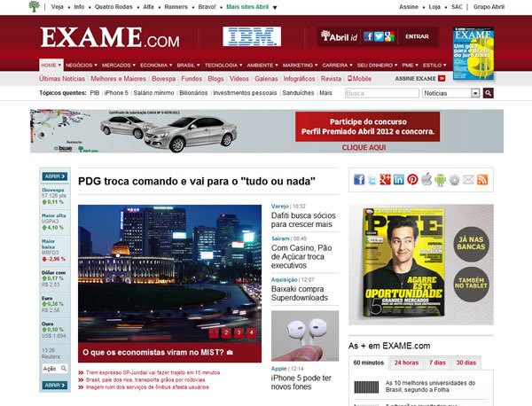
Task: Click the Android app icon
Action: click(440, 180)
